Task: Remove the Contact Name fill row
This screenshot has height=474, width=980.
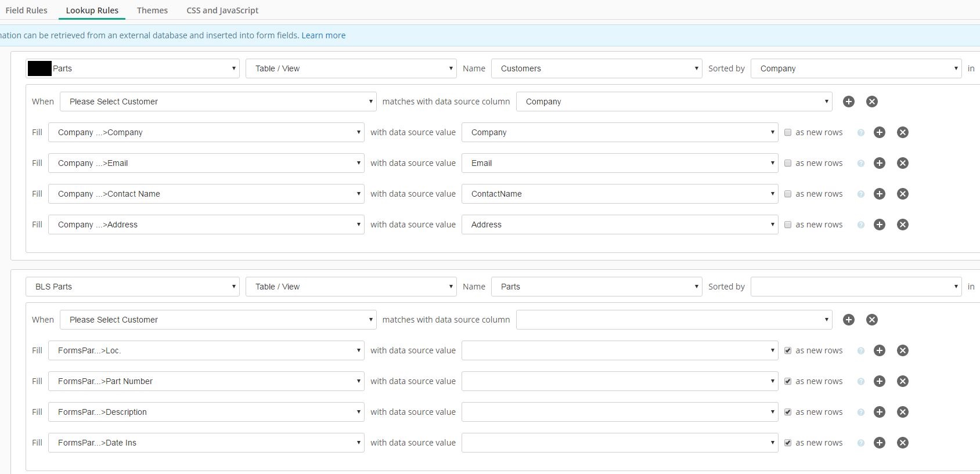Action: coord(902,194)
